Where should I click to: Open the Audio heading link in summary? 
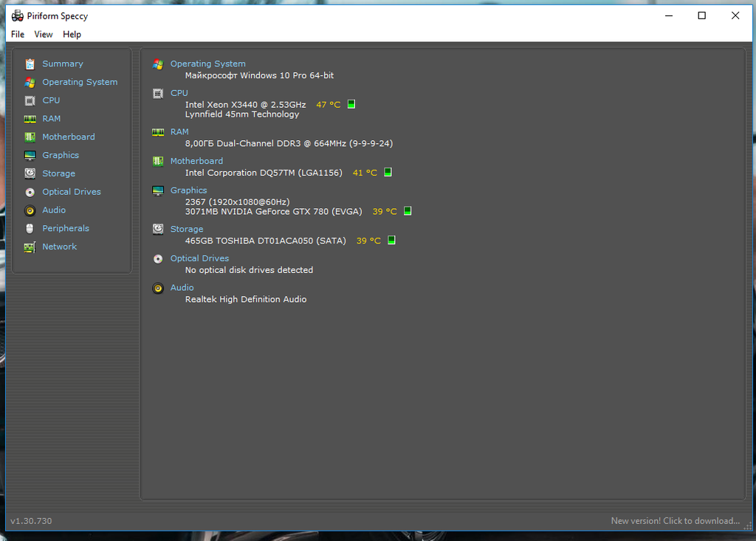(182, 288)
